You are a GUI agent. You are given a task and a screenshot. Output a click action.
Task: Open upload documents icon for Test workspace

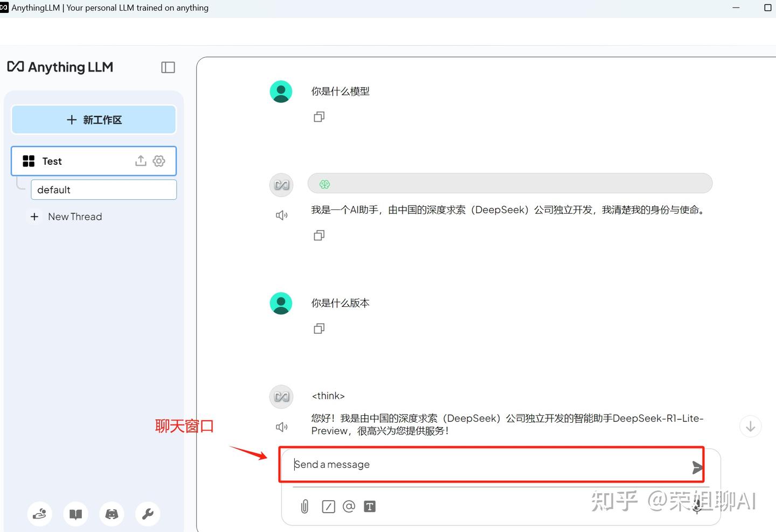coord(141,160)
